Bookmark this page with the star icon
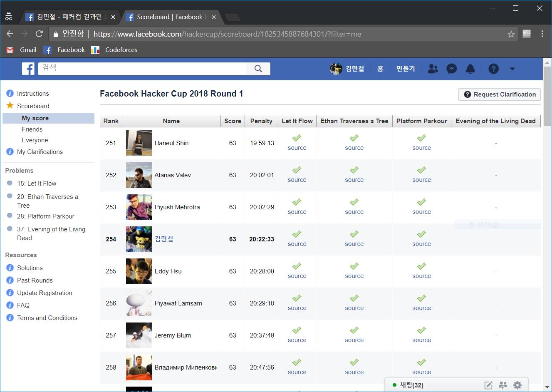 point(511,34)
